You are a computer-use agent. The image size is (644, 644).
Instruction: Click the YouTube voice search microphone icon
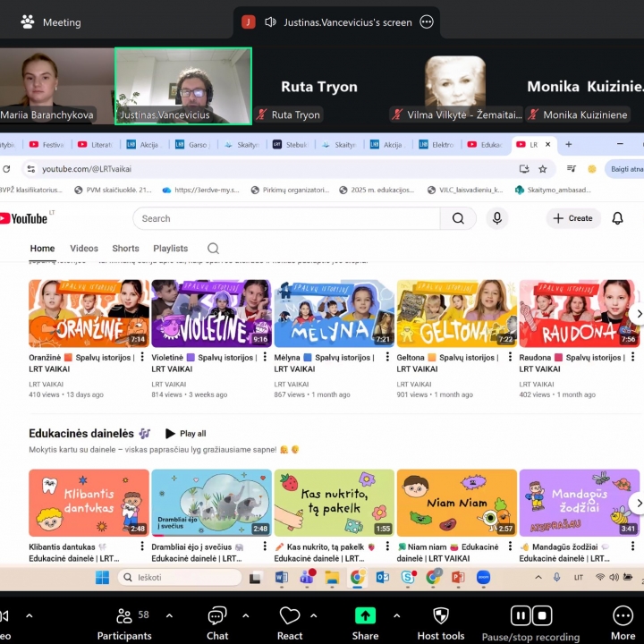[x=497, y=218]
